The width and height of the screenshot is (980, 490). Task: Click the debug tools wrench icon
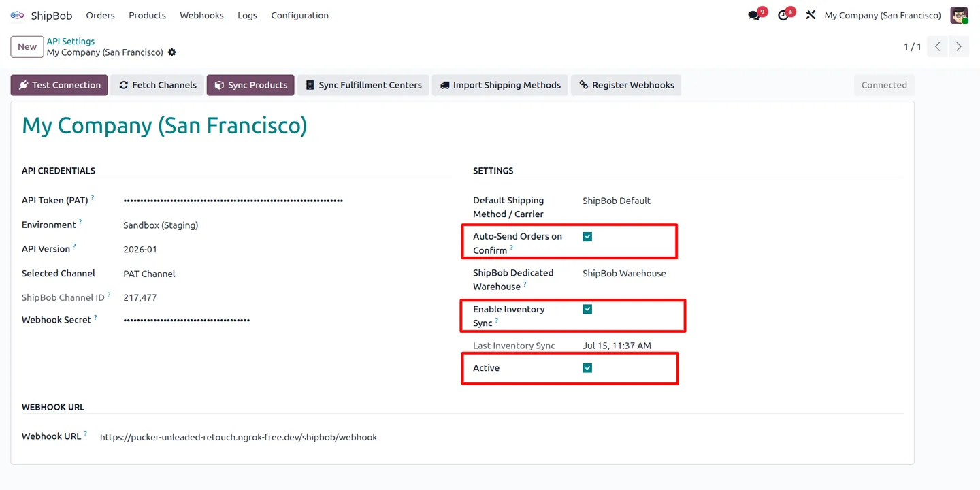tap(811, 15)
